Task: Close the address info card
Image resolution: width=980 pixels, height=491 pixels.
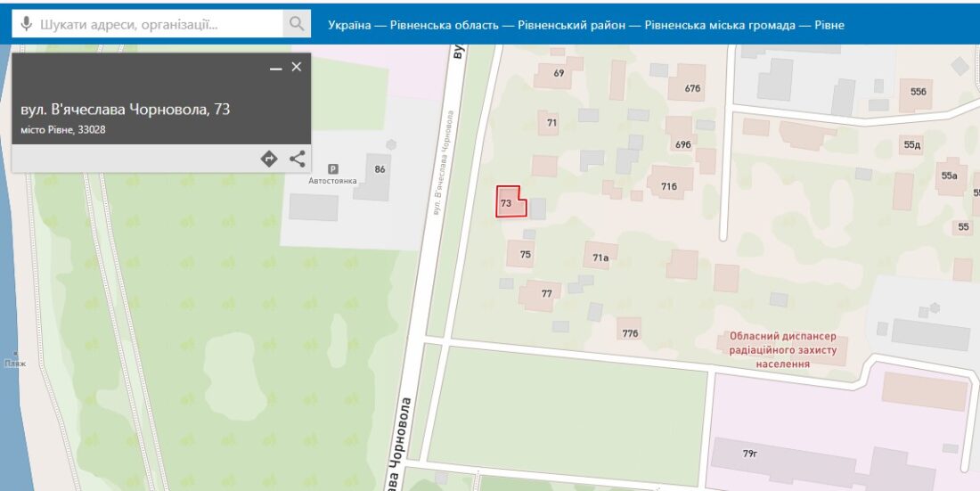Action: click(297, 67)
